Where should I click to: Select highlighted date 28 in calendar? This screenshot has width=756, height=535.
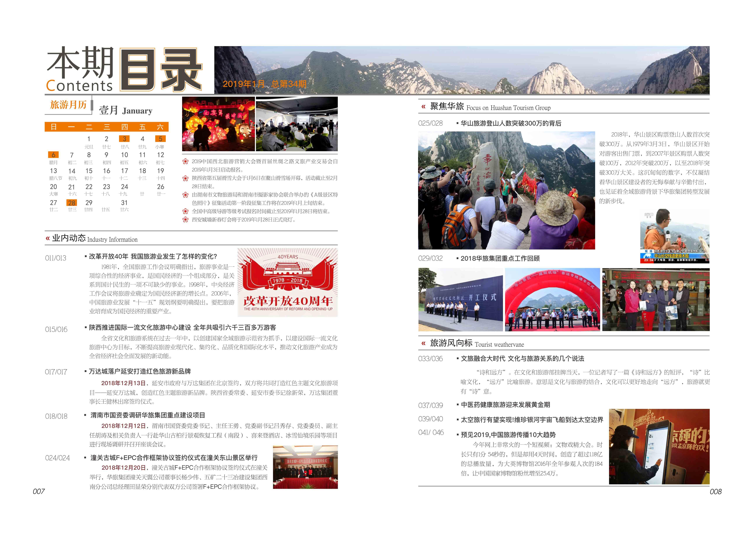pos(72,203)
